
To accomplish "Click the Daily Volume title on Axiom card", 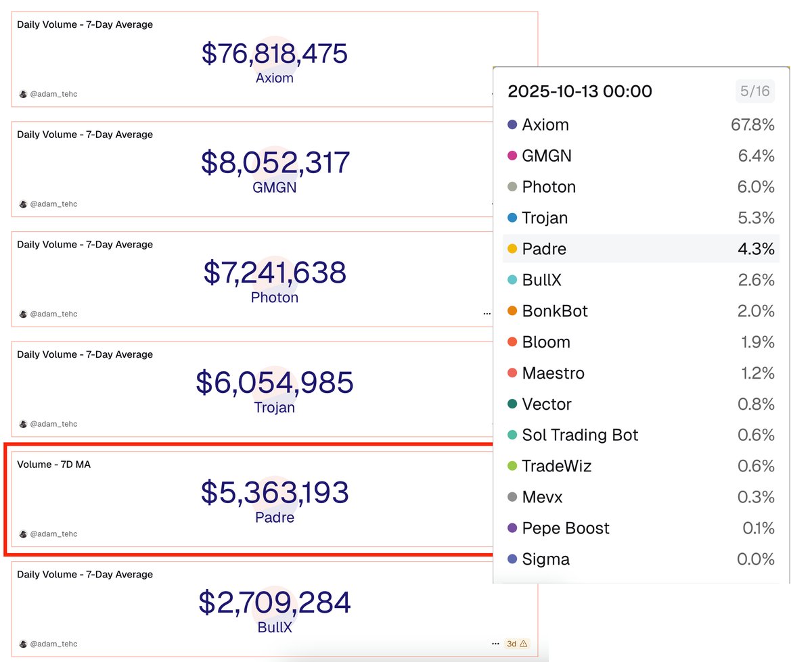I will click(85, 25).
